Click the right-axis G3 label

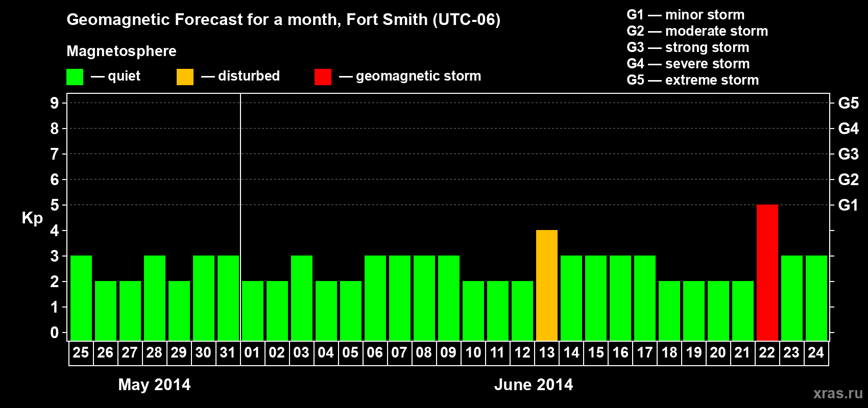[848, 154]
